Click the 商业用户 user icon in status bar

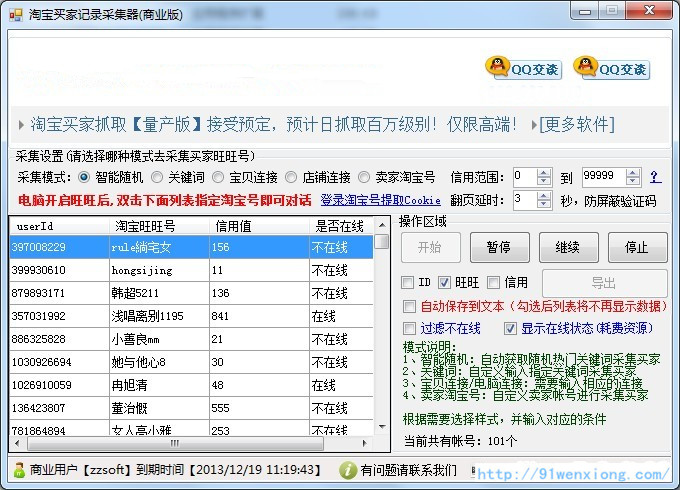click(19, 470)
